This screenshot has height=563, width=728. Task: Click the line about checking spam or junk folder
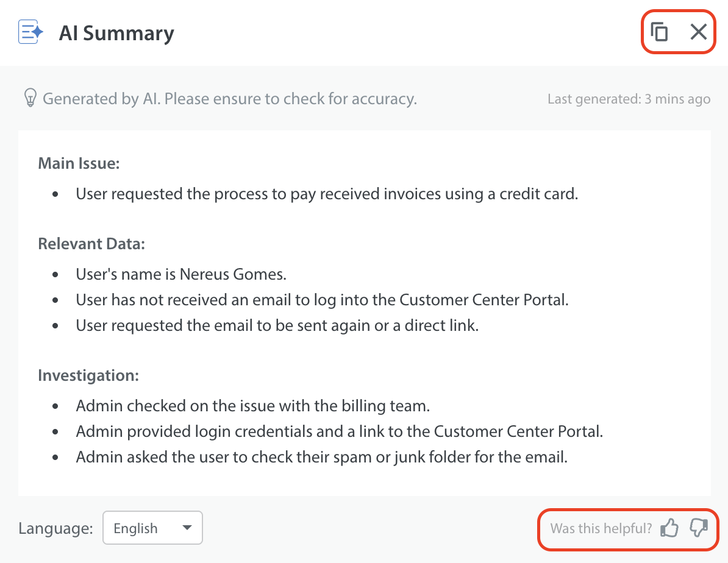click(321, 457)
